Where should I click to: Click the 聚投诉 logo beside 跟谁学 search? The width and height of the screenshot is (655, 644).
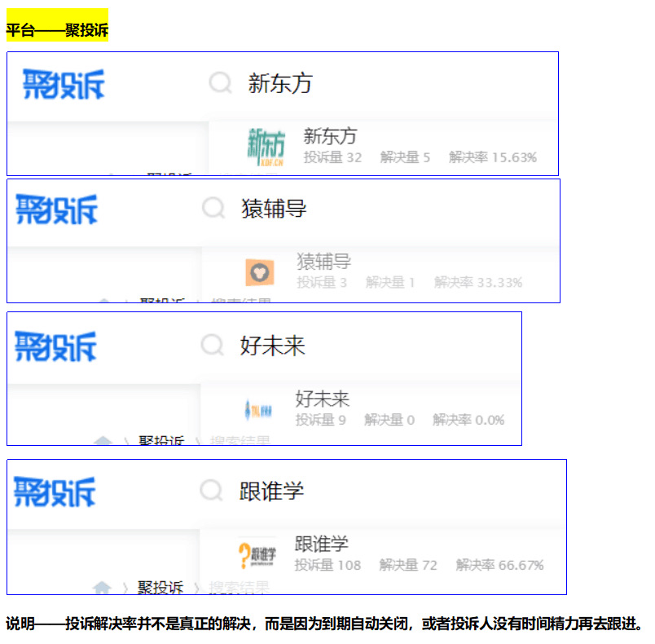(x=55, y=492)
